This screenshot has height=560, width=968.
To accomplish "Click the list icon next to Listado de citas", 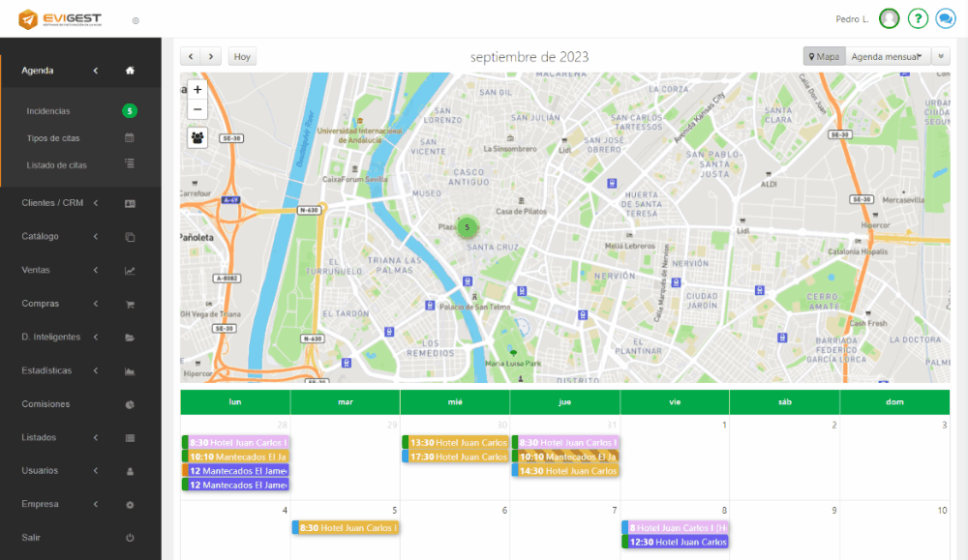I will (129, 164).
